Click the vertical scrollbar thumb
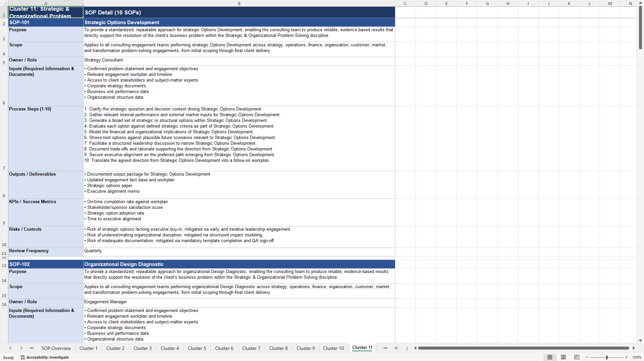Viewport: 644px width, 361px height. 640,28
